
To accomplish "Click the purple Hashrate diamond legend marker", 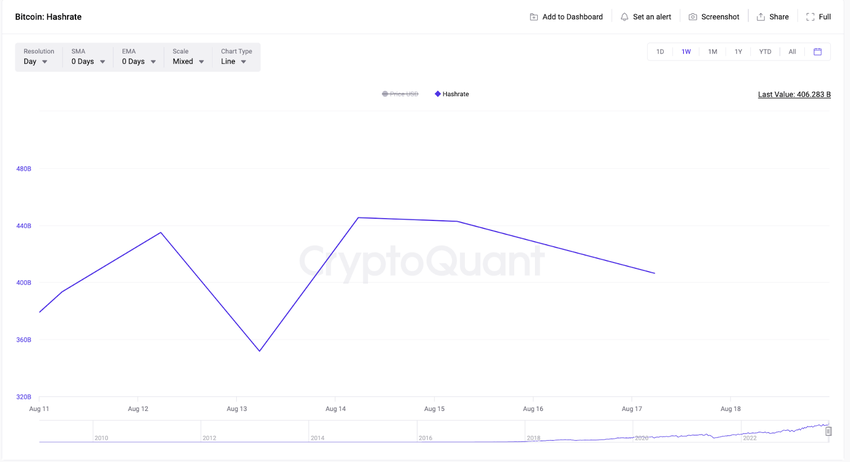I will [x=437, y=94].
